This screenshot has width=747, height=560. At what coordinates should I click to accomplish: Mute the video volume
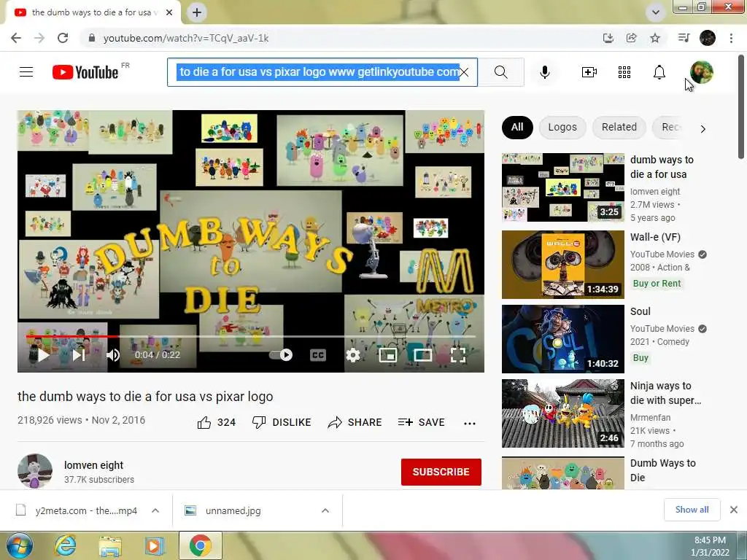113,355
